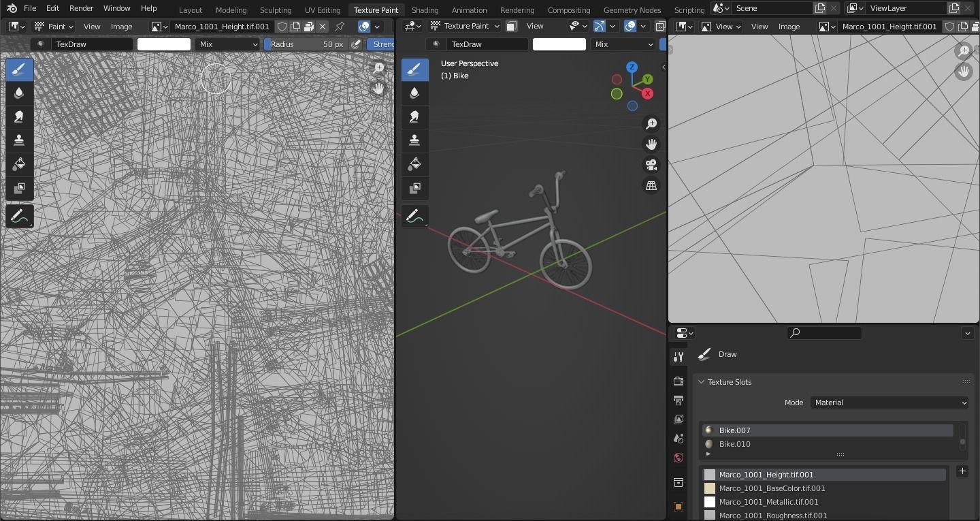Open the View Layer properties tab
Screen dimensions: 980x521
[x=679, y=420]
